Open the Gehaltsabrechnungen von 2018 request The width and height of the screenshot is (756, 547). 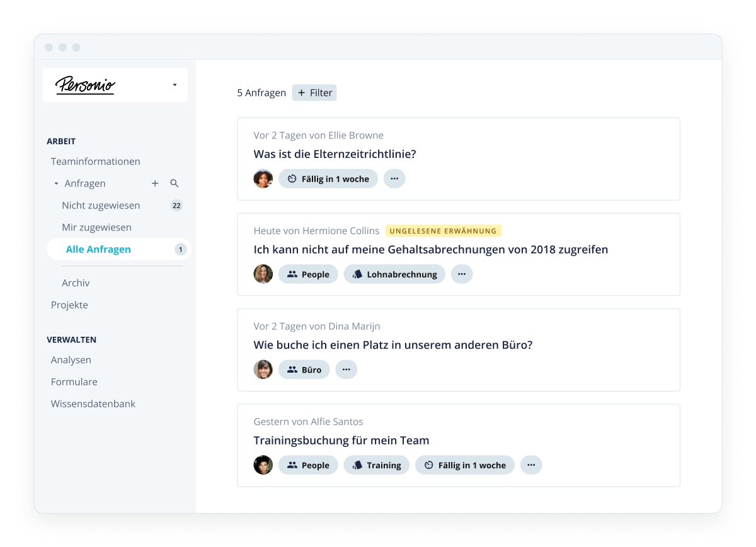pyautogui.click(x=431, y=250)
